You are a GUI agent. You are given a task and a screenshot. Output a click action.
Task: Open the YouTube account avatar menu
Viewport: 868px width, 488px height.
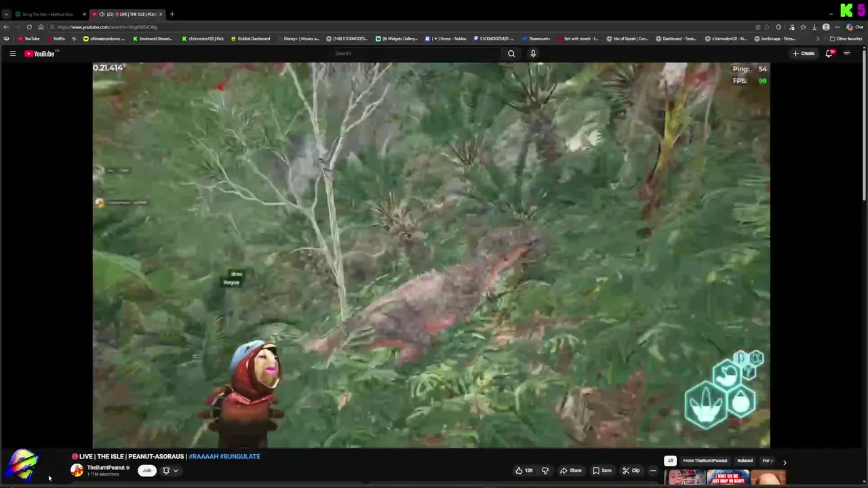[847, 54]
